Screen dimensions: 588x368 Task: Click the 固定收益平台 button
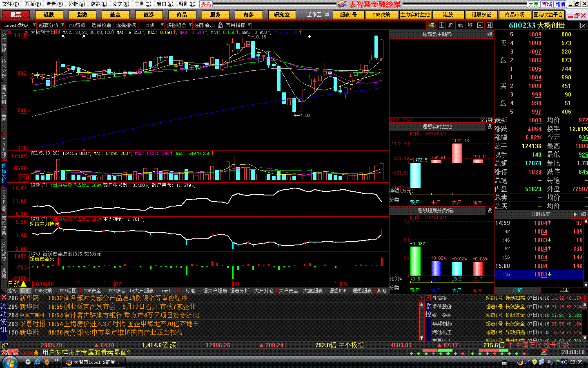(x=548, y=15)
